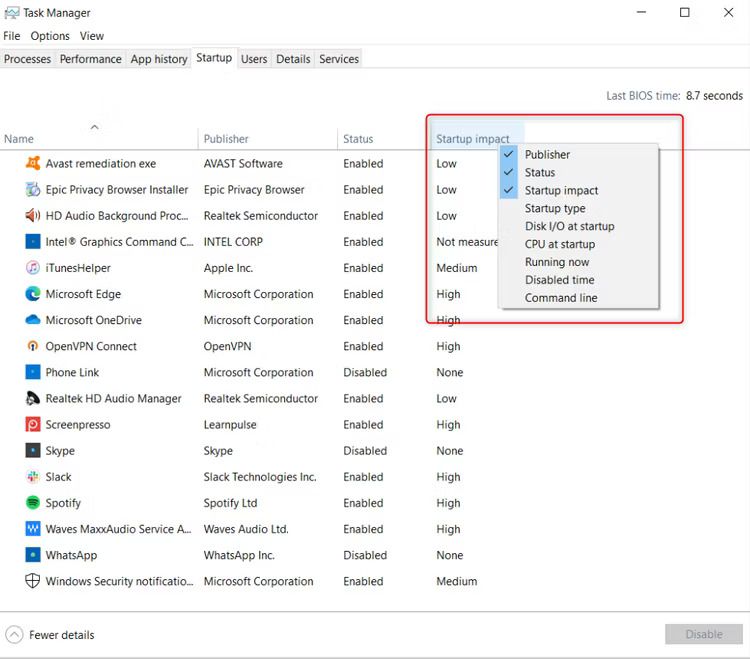750x659 pixels.
Task: Click the iTunesHelper icon
Action: point(33,268)
